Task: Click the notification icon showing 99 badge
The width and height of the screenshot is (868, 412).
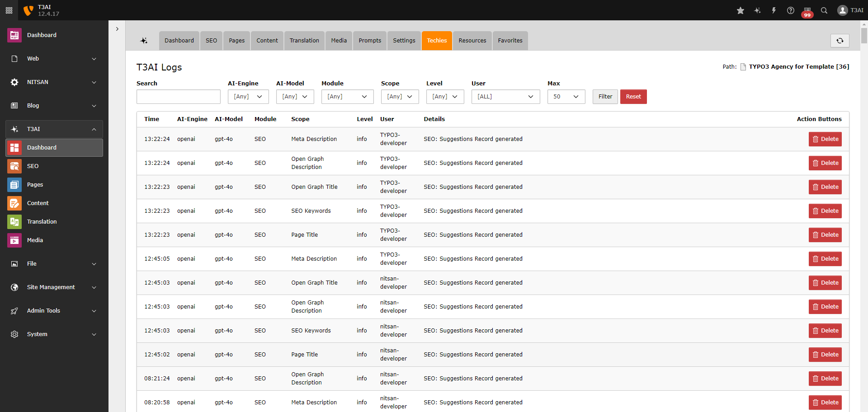Action: [x=807, y=10]
